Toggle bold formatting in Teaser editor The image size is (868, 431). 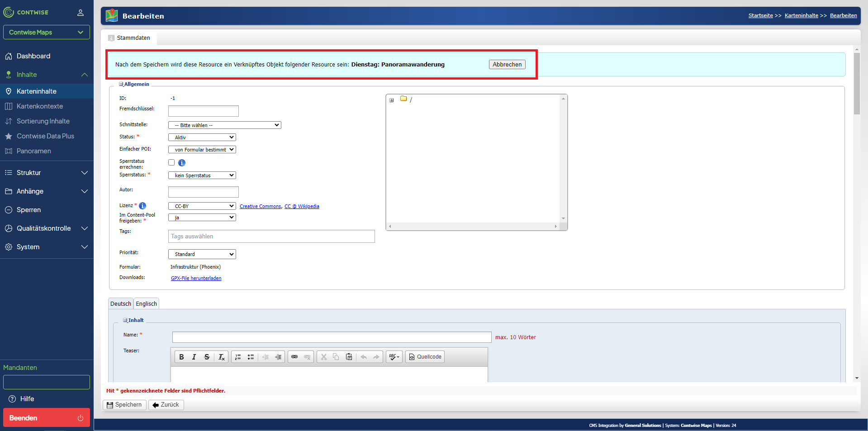click(x=181, y=357)
